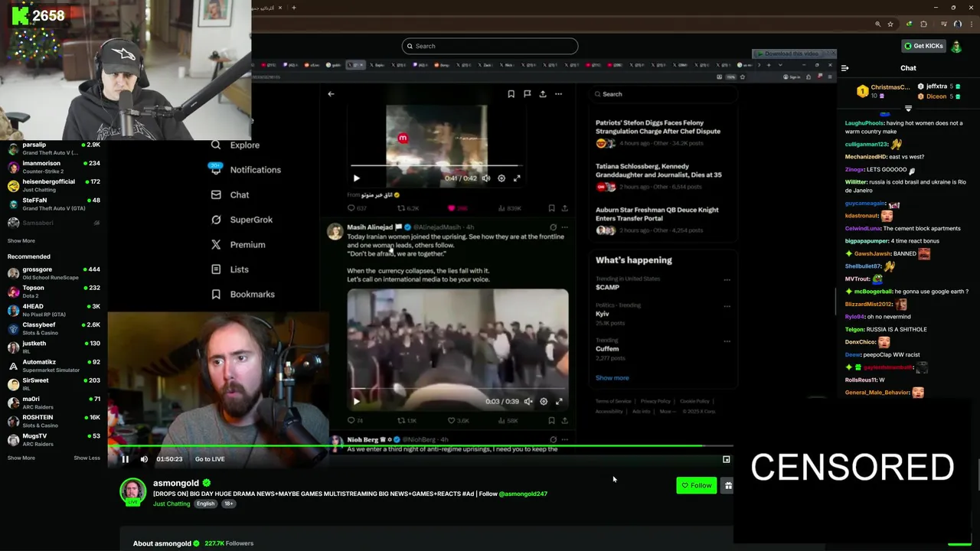Open Kyiv trend options dots
Screen dimensions: 980x551
pos(727,306)
